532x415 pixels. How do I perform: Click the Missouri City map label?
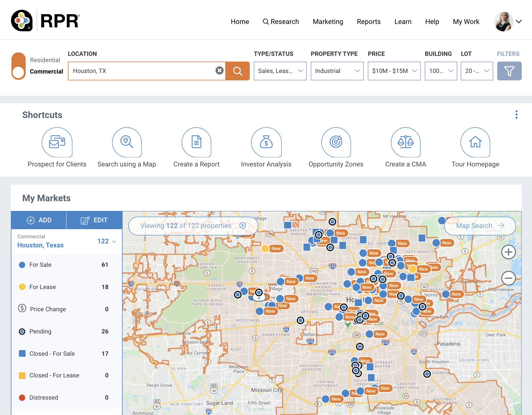point(266,390)
